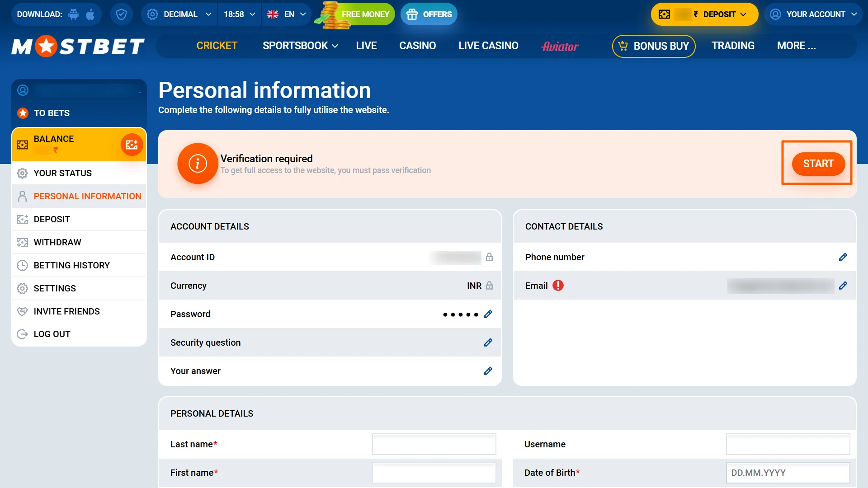Edit Security question with pencil icon
This screenshot has width=868, height=488.
pyautogui.click(x=488, y=343)
